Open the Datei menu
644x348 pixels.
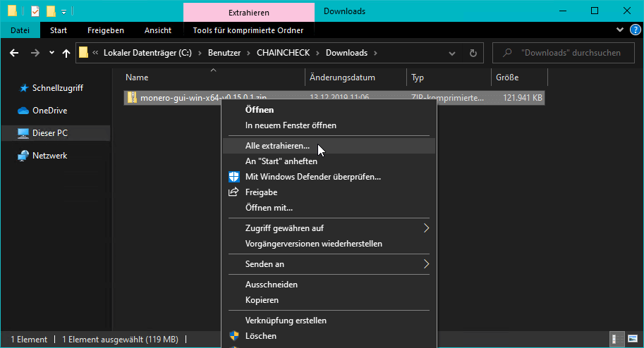(x=20, y=30)
